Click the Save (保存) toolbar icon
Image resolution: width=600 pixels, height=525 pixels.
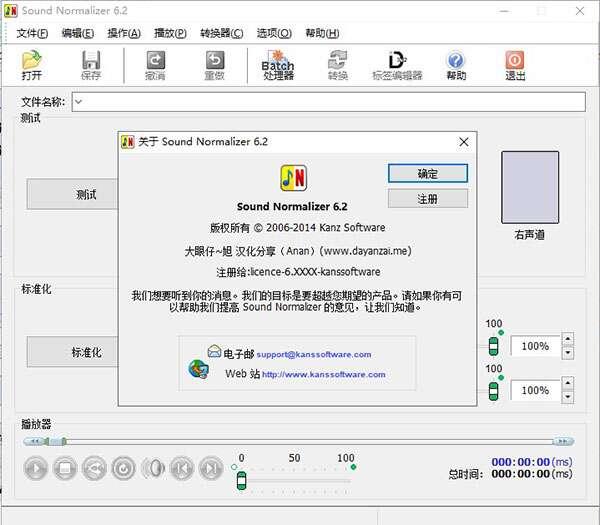(x=91, y=65)
